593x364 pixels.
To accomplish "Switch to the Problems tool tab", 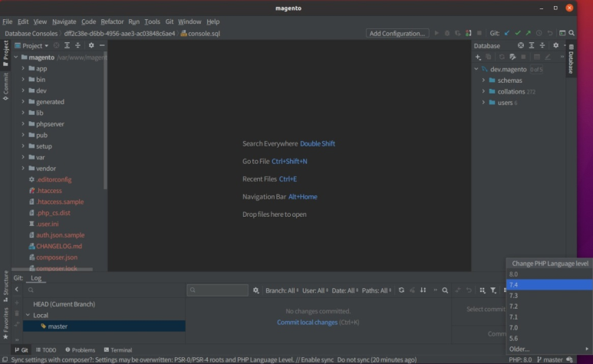I will point(81,350).
